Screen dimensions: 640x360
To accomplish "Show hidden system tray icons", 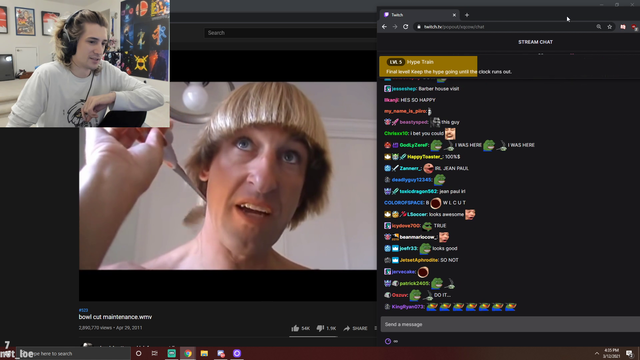I will [x=596, y=353].
